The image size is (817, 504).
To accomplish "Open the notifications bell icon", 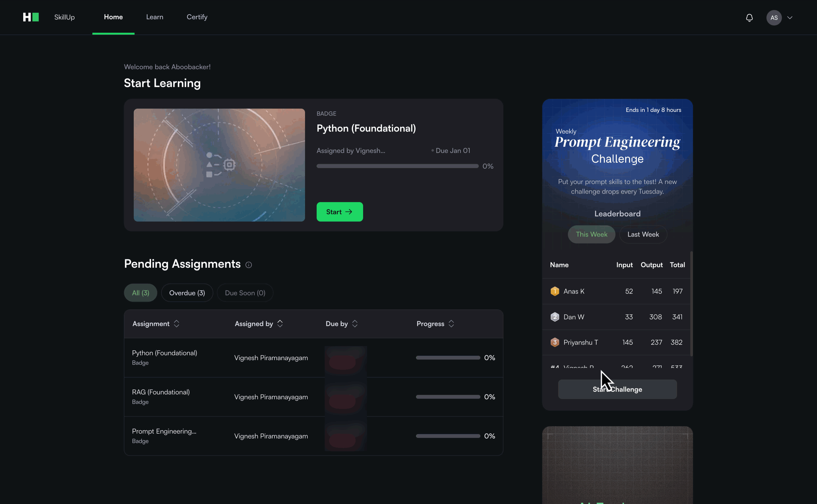I will [749, 18].
